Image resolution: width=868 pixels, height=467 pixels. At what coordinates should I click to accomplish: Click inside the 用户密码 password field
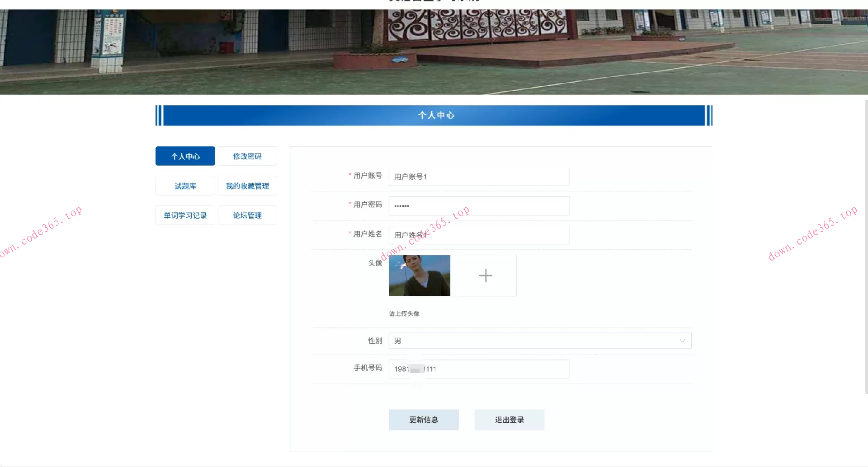click(x=478, y=205)
